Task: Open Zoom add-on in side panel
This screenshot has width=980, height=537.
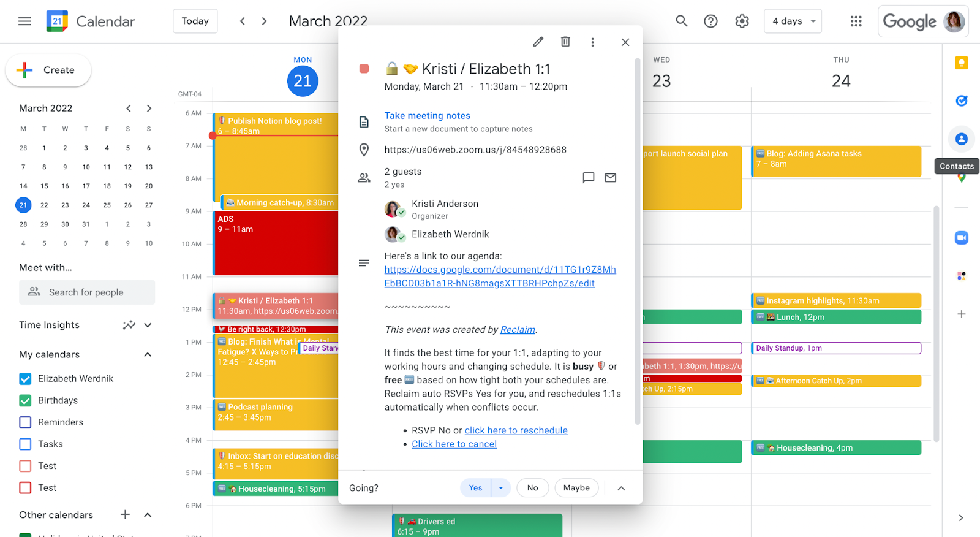Action: 962,238
